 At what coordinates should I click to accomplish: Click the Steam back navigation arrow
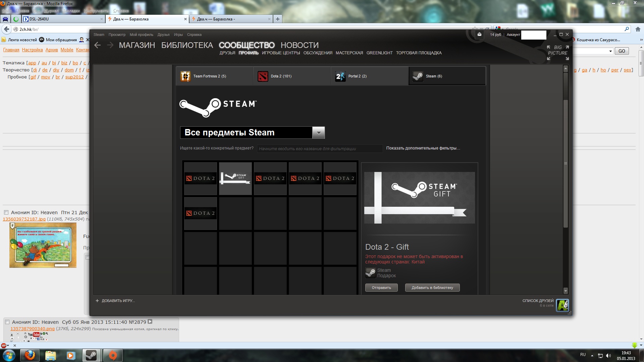pyautogui.click(x=98, y=45)
